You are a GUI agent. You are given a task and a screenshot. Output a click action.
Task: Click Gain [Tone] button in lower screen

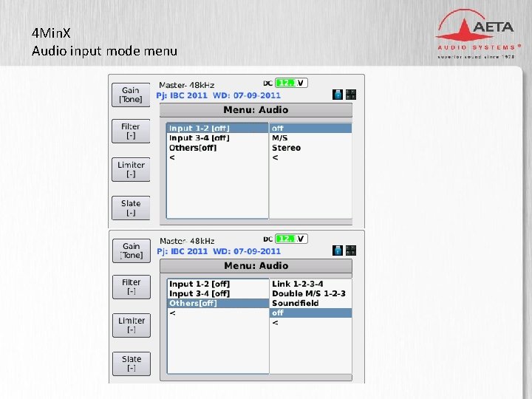(132, 250)
